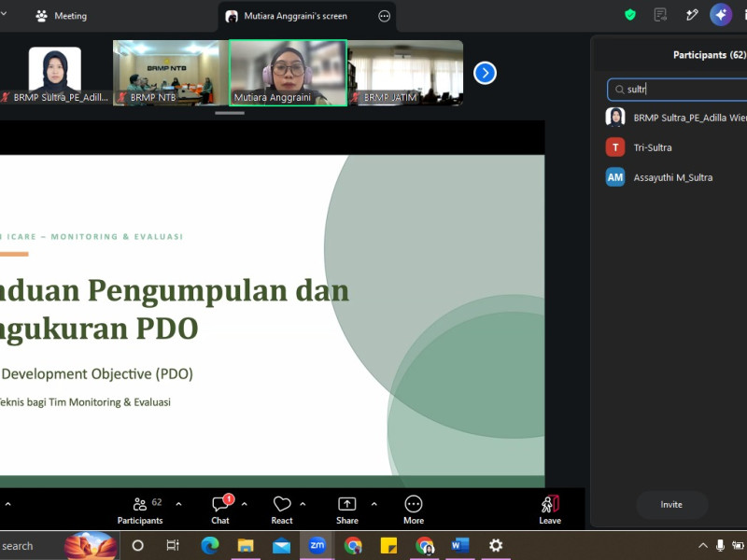Expand the arrow next to Share
This screenshot has width=747, height=560.
(374, 504)
